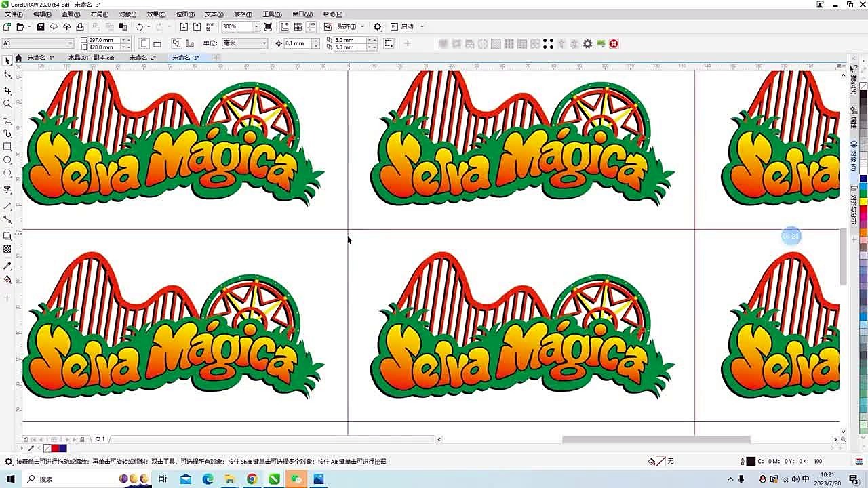868x488 pixels.
Task: Open the 文件 menu
Action: (x=14, y=14)
